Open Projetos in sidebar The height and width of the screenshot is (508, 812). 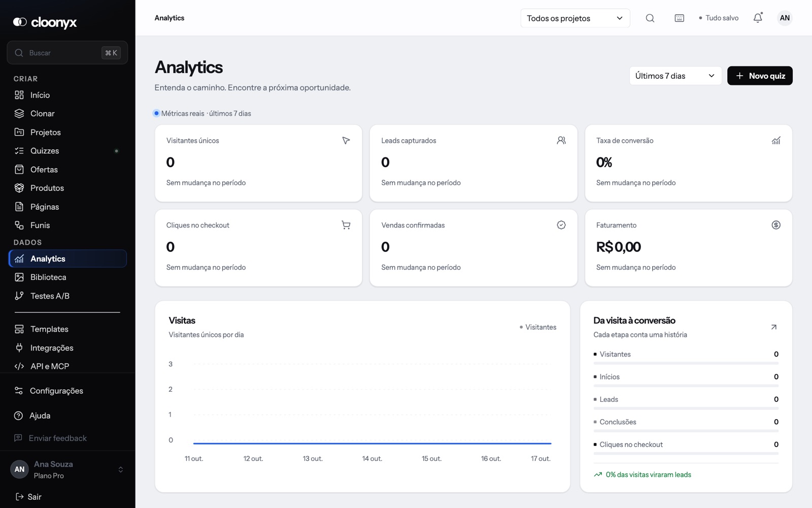point(67,132)
